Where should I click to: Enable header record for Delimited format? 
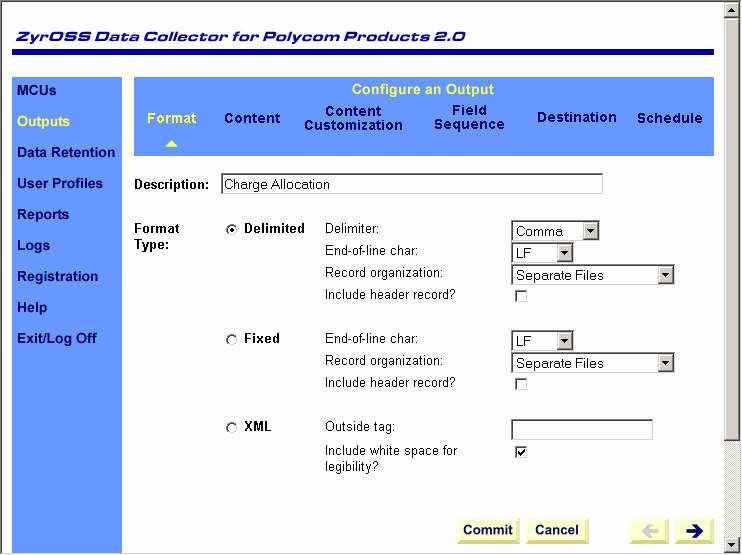[x=521, y=296]
